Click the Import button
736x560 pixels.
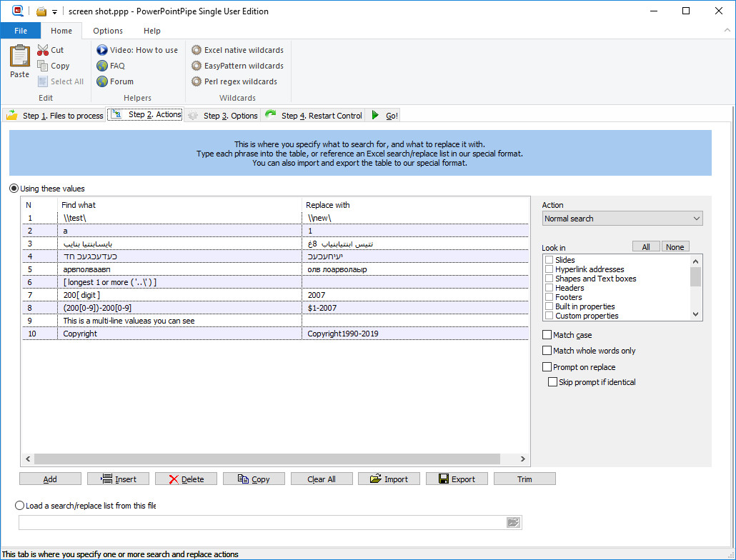click(389, 479)
